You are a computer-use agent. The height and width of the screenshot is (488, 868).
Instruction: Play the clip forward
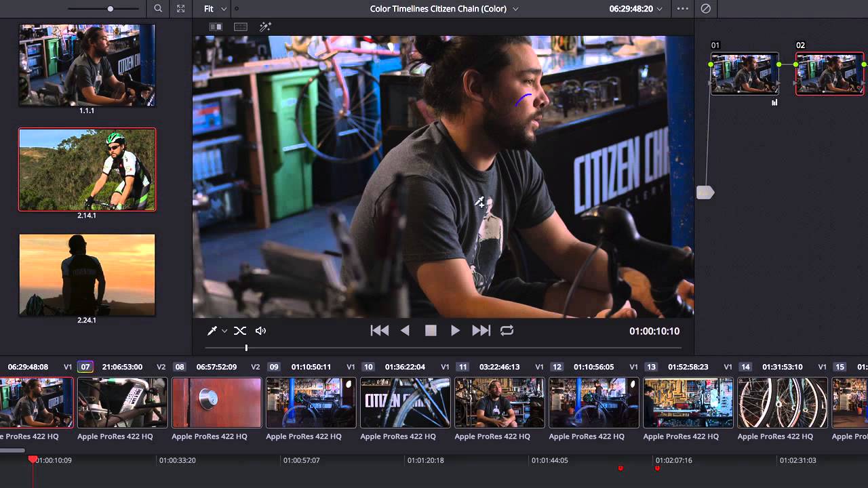point(455,331)
